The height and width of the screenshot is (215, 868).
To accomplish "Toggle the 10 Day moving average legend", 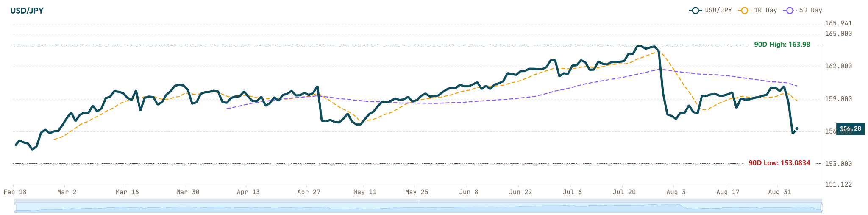I will 757,10.
